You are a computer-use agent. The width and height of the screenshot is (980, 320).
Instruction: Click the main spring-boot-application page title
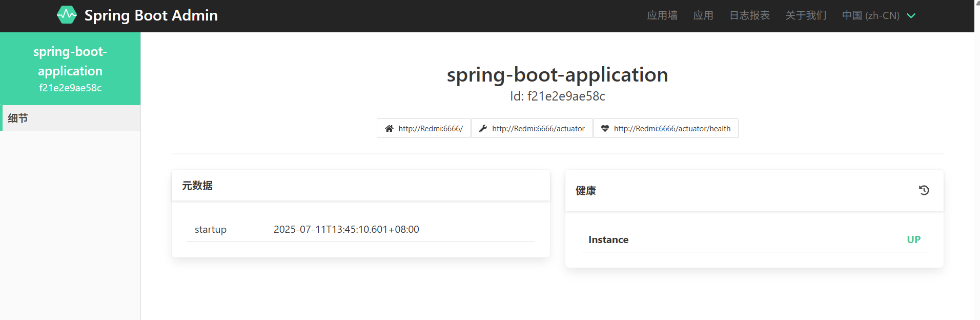pos(558,75)
